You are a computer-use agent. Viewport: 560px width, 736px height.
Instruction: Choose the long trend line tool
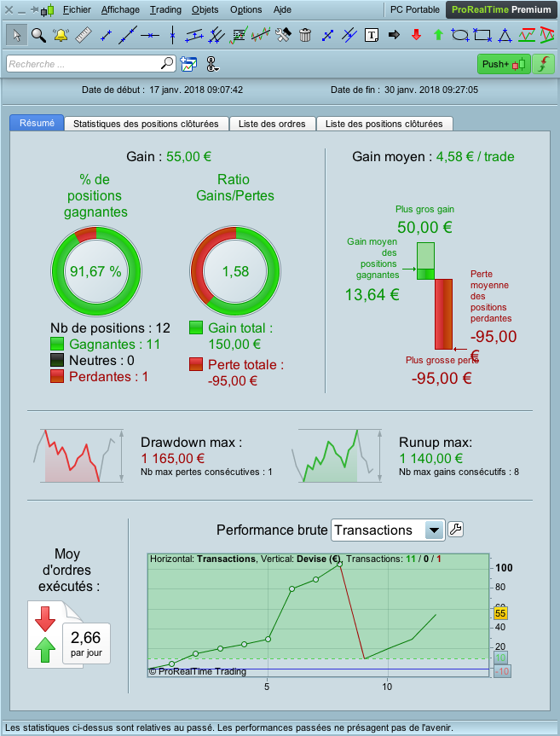pyautogui.click(x=128, y=35)
